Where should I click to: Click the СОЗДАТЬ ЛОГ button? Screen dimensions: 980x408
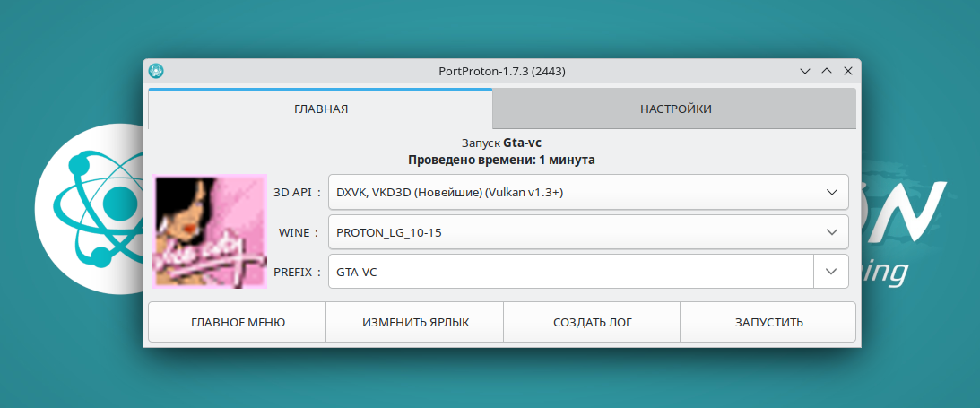593,323
